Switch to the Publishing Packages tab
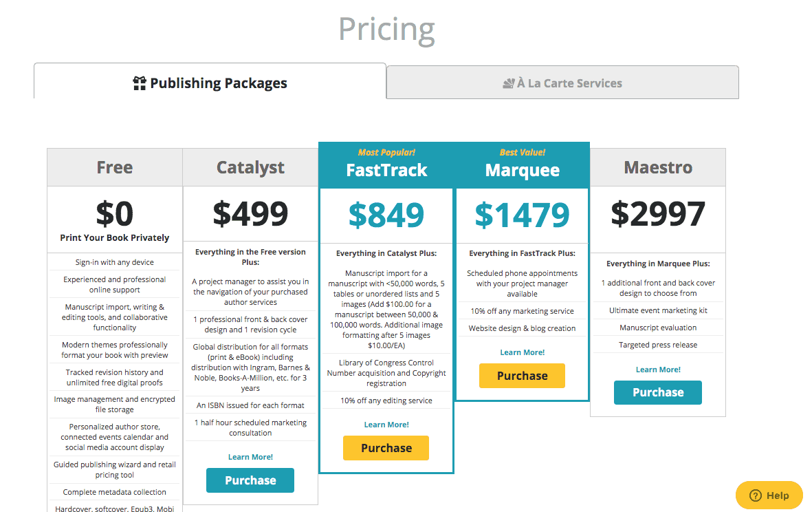Image resolution: width=812 pixels, height=512 pixels. pyautogui.click(x=210, y=83)
